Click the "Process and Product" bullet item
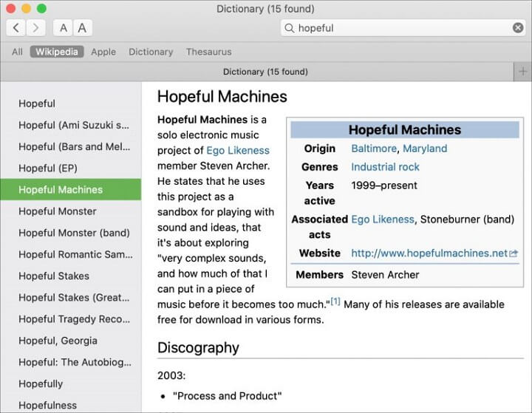The height and width of the screenshot is (413, 532). pos(228,396)
